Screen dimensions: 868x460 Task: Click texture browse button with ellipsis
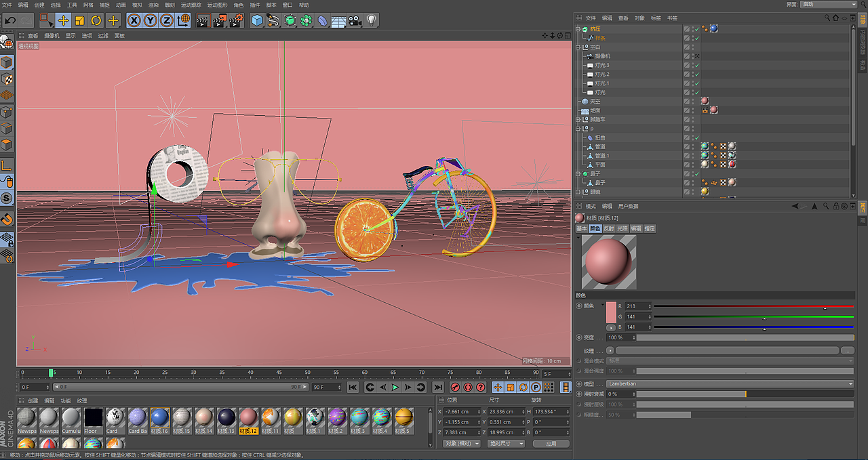(x=847, y=351)
